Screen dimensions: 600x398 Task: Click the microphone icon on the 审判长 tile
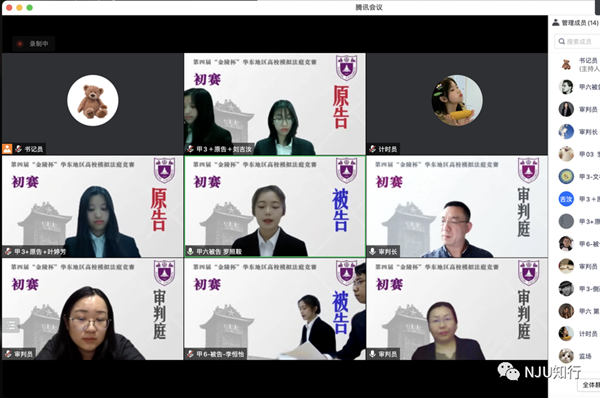point(372,251)
